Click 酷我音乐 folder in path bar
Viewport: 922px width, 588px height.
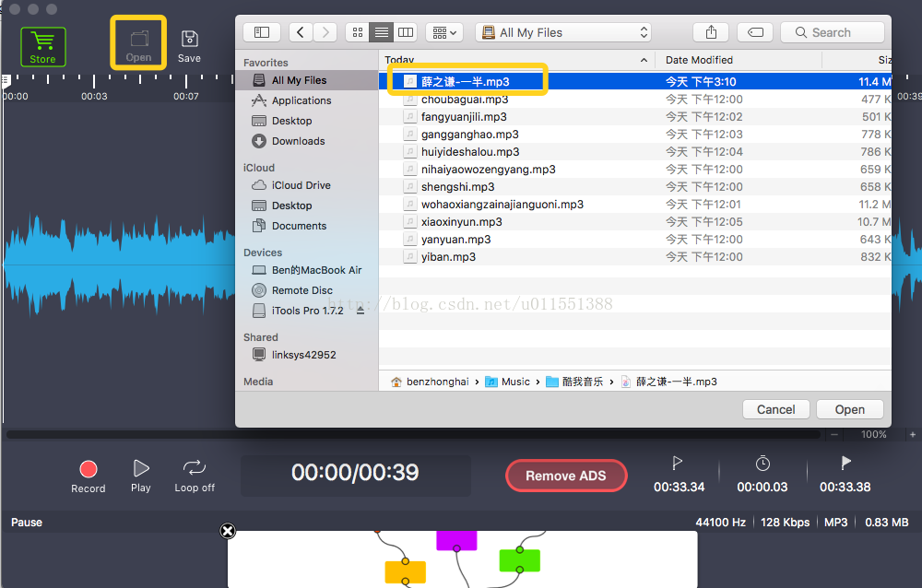pyautogui.click(x=574, y=382)
